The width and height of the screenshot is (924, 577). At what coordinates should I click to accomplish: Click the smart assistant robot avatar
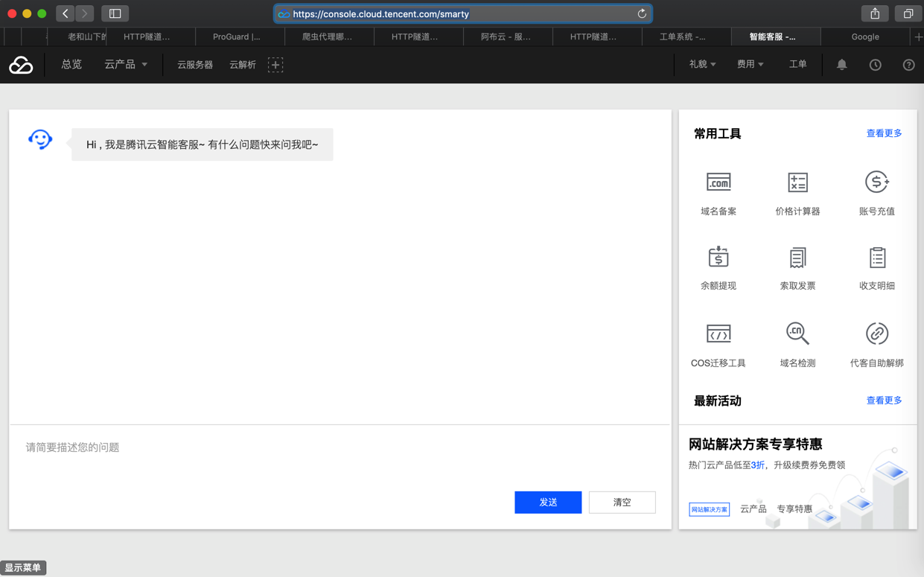(40, 139)
